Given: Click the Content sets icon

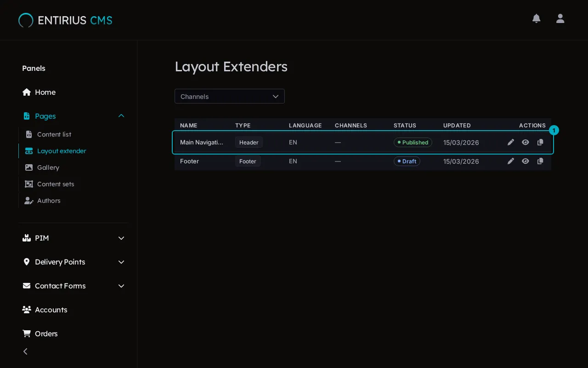Looking at the screenshot, I should pos(29,184).
